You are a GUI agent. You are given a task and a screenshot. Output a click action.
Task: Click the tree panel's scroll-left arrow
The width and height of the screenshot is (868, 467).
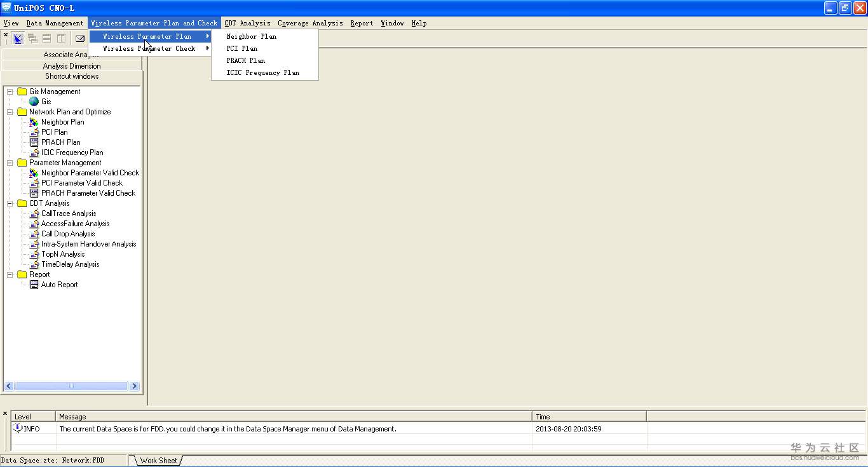point(9,386)
